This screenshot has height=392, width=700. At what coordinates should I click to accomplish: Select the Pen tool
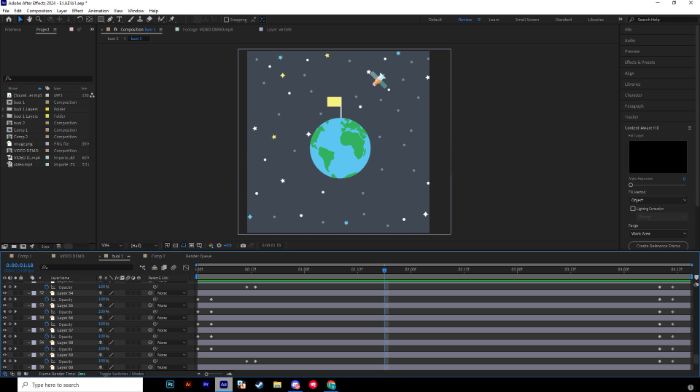pyautogui.click(x=110, y=19)
